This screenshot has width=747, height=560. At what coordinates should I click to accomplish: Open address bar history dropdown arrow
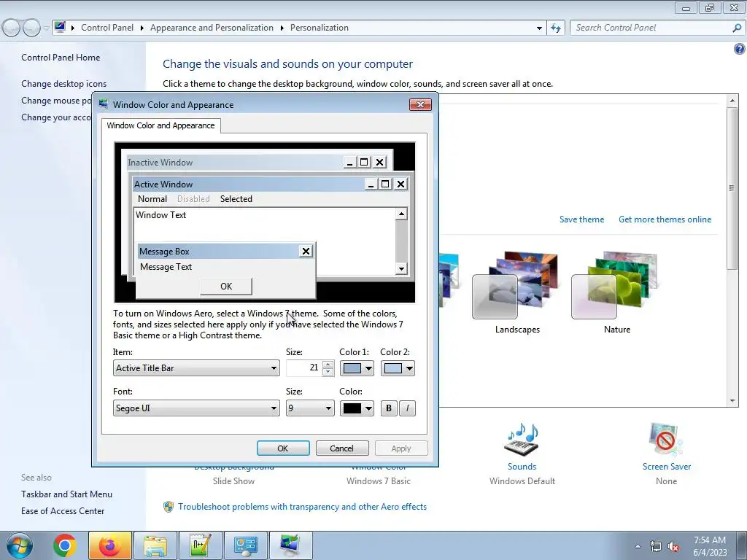click(539, 28)
